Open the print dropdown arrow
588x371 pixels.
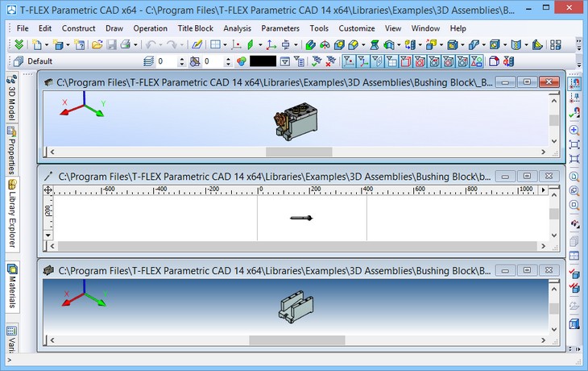[x=135, y=45]
